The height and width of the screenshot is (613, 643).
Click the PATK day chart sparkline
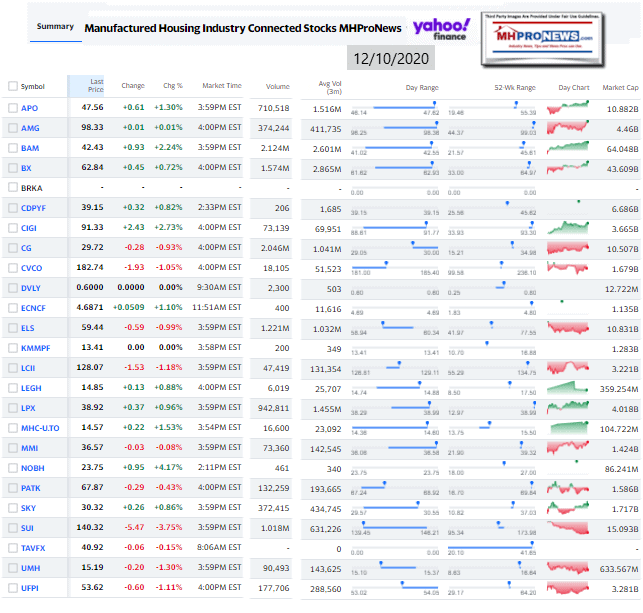(568, 488)
